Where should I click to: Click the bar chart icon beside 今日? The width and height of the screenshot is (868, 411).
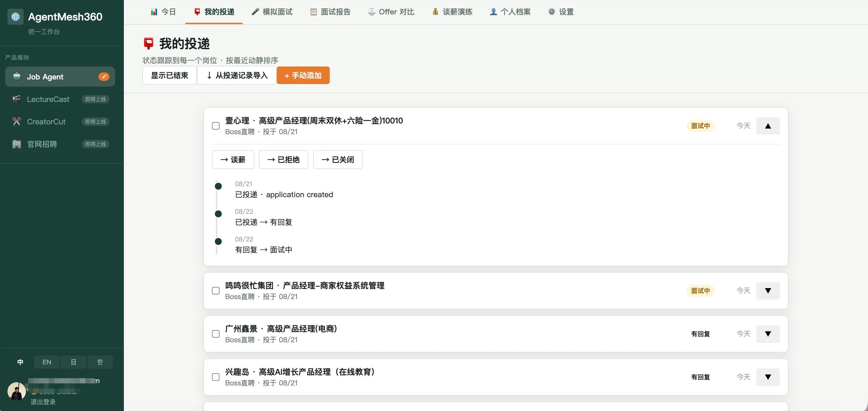tap(154, 12)
